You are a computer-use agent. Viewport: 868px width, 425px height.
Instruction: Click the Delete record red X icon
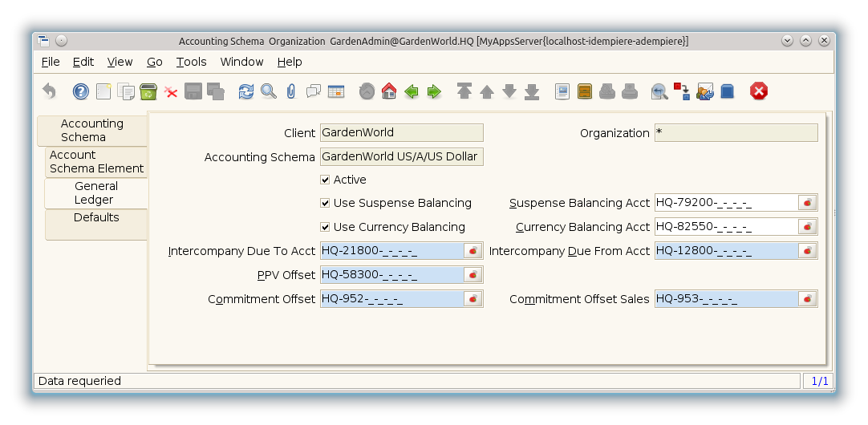(x=171, y=91)
